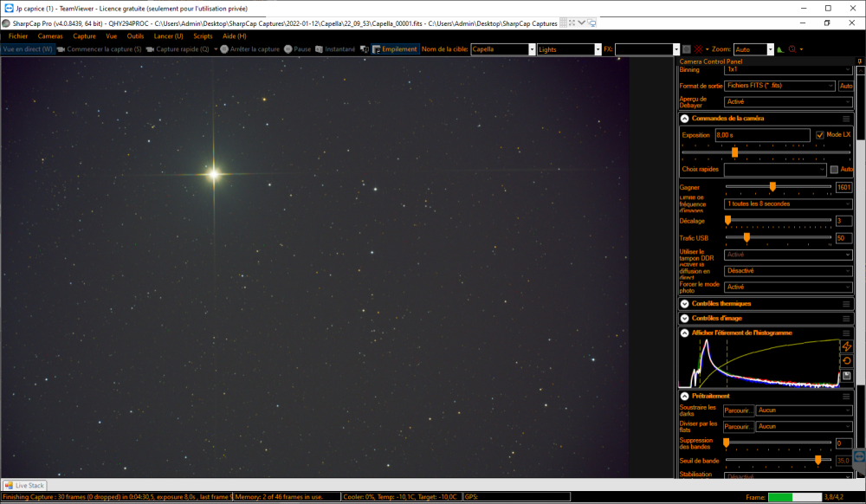866x504 pixels.
Task: Open the Aperçu de Debayer dropdown
Action: tap(788, 101)
